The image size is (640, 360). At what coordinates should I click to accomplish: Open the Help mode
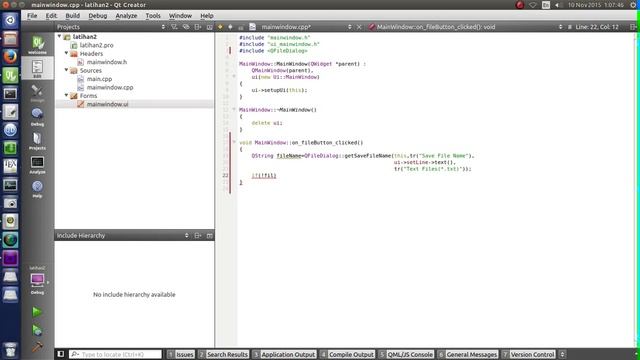[x=37, y=189]
